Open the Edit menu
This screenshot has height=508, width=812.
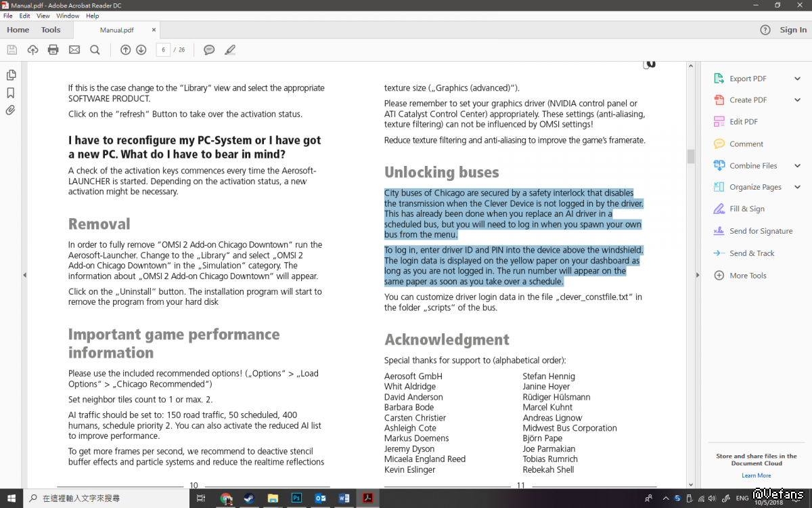pyautogui.click(x=24, y=16)
